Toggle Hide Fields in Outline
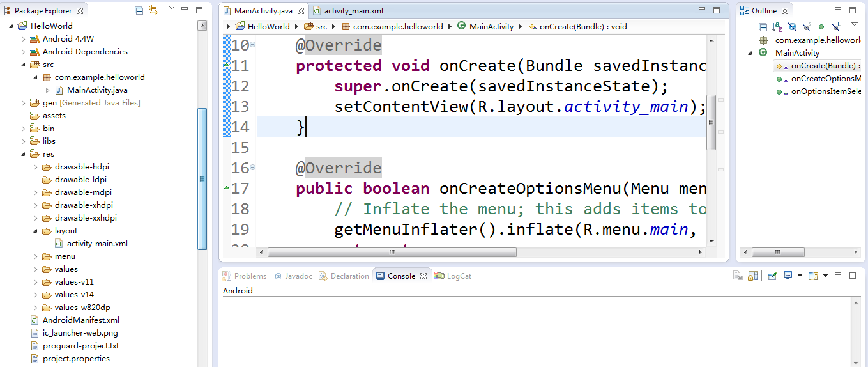 [x=792, y=27]
